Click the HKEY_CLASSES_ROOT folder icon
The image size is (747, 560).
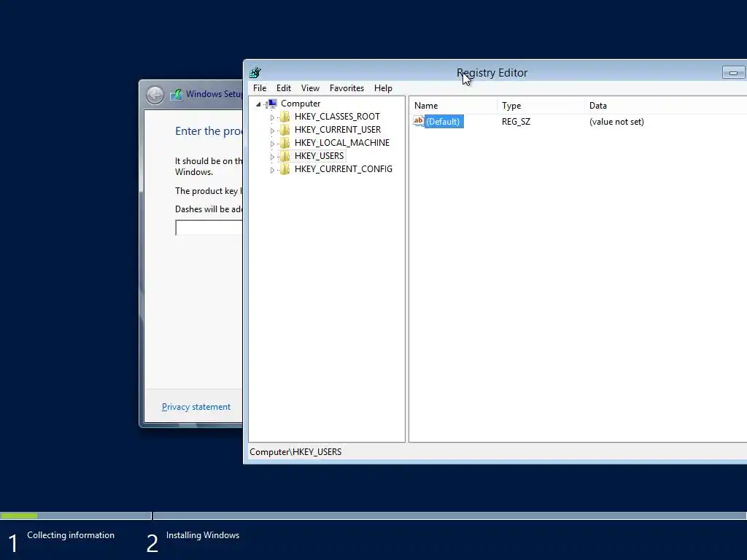point(285,117)
